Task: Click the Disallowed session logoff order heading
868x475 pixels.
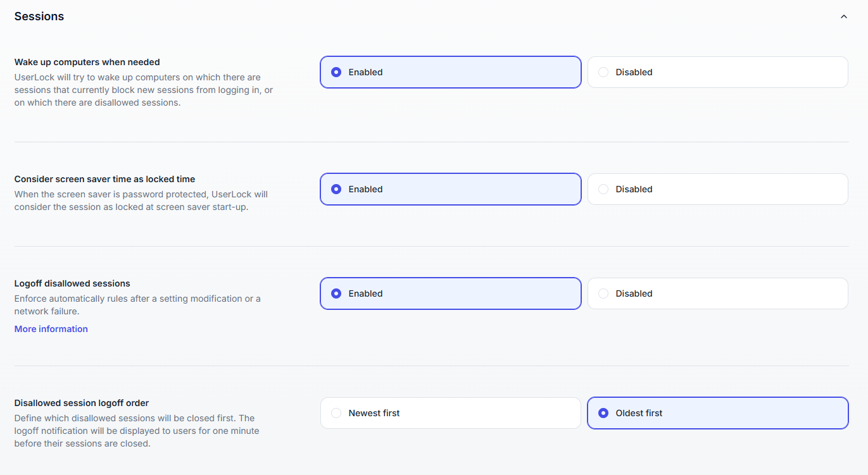Action: point(82,403)
